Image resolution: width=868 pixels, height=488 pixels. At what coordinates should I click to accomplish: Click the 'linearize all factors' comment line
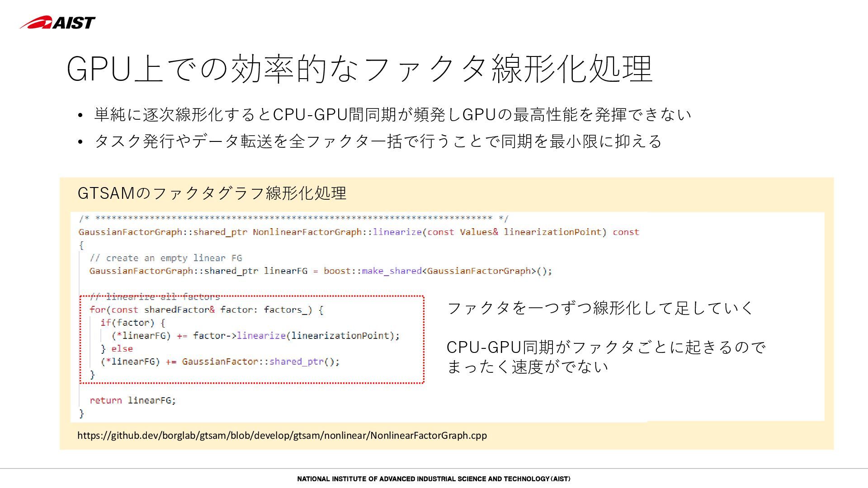point(155,297)
